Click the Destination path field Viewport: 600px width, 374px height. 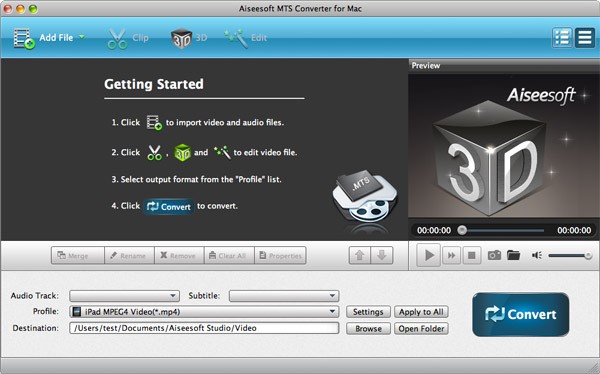tap(204, 328)
